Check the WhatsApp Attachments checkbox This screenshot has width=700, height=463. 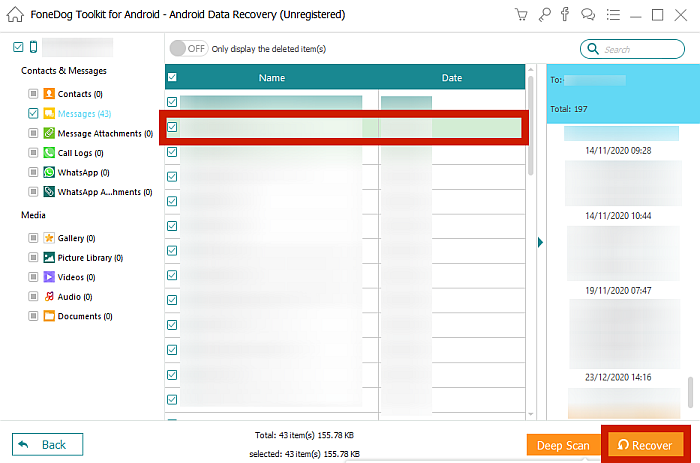(x=33, y=192)
